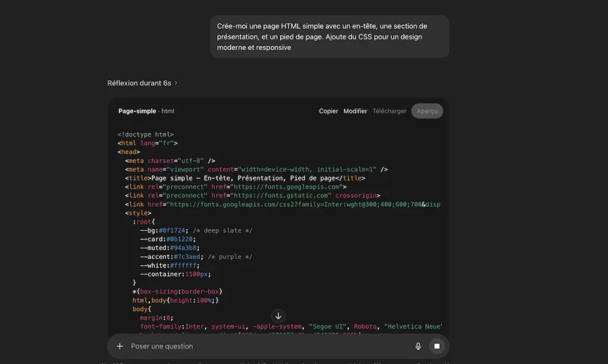Download the file via Télécharger
The image size is (608, 364).
(389, 111)
